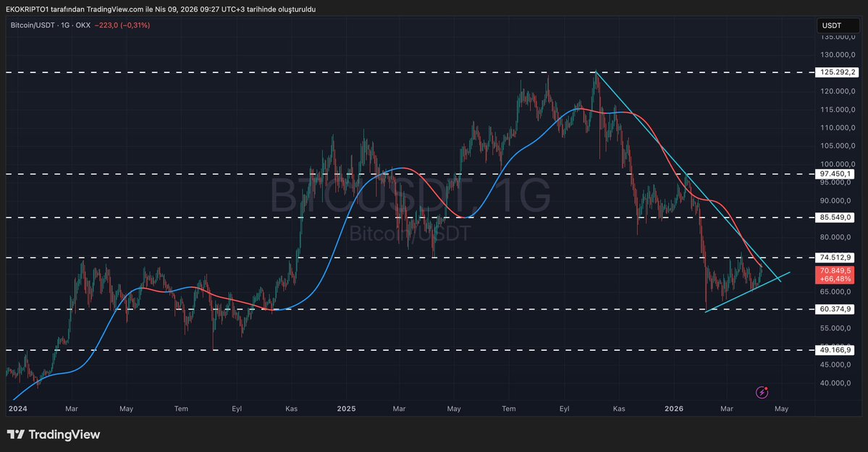The image size is (868, 452).
Task: Open the USDT currency selector
Action: 832,25
